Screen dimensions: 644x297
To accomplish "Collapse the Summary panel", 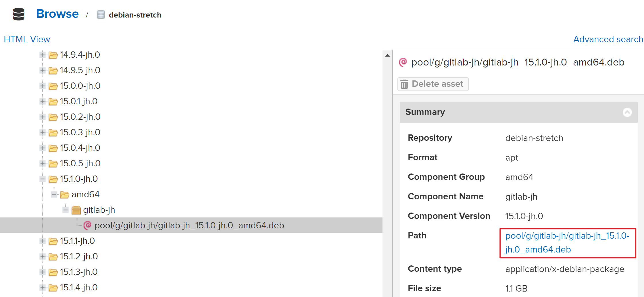I will [x=627, y=112].
